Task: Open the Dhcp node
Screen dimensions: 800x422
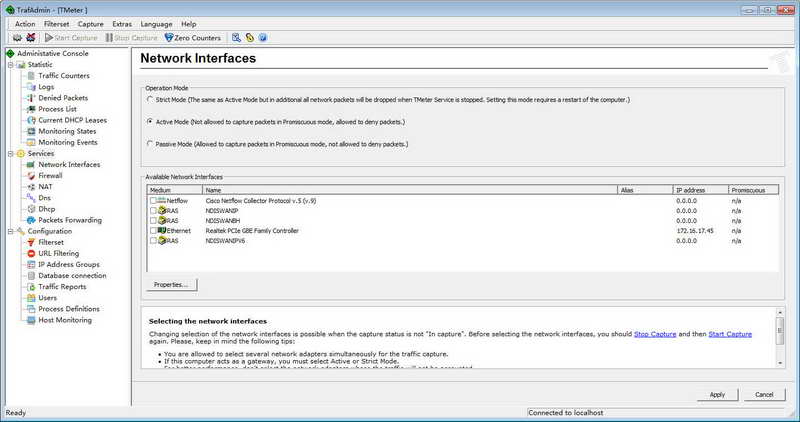Action: pyautogui.click(x=46, y=209)
